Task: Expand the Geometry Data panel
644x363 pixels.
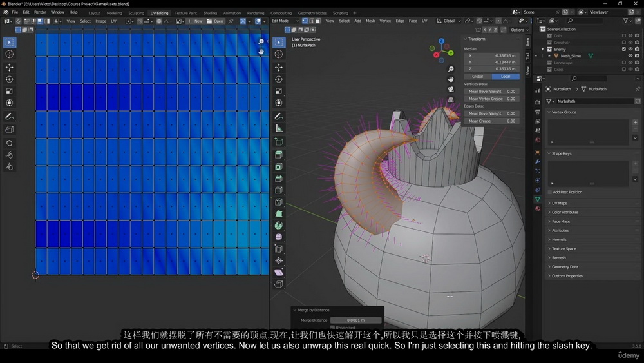Action: [565, 266]
